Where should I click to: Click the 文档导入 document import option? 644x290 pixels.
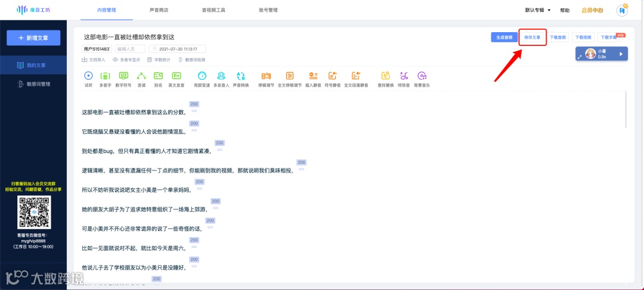point(94,60)
